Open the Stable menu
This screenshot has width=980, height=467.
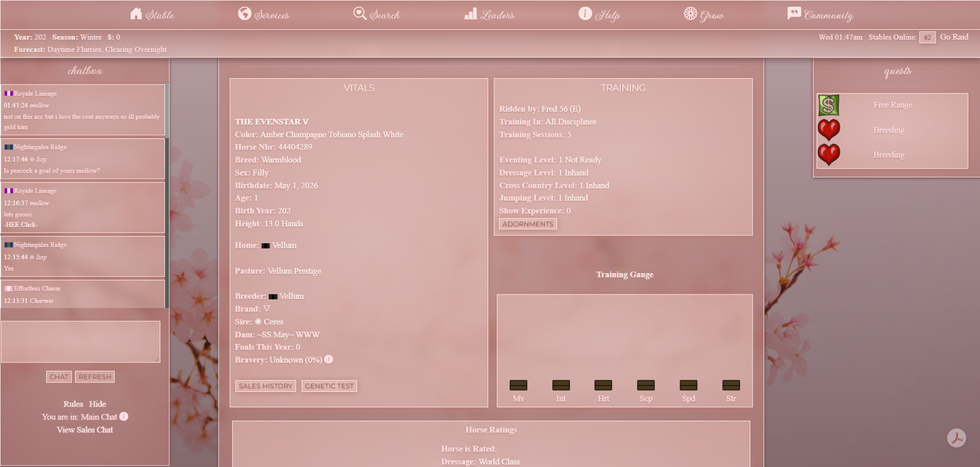coord(152,15)
